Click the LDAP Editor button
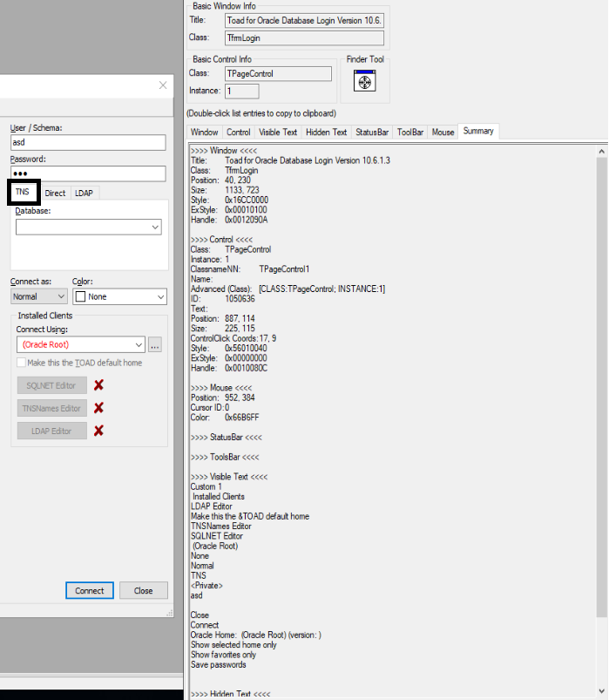Screen dimensions: 609x700 point(51,431)
